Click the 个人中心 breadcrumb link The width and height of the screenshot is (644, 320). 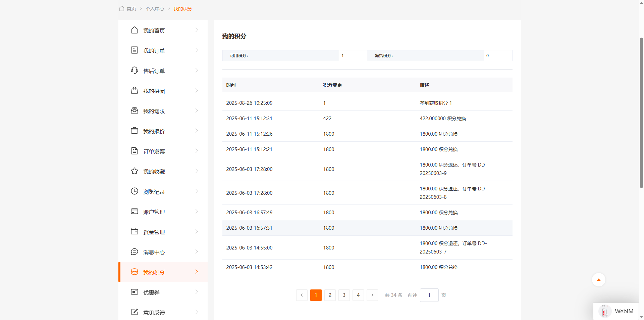(x=155, y=9)
